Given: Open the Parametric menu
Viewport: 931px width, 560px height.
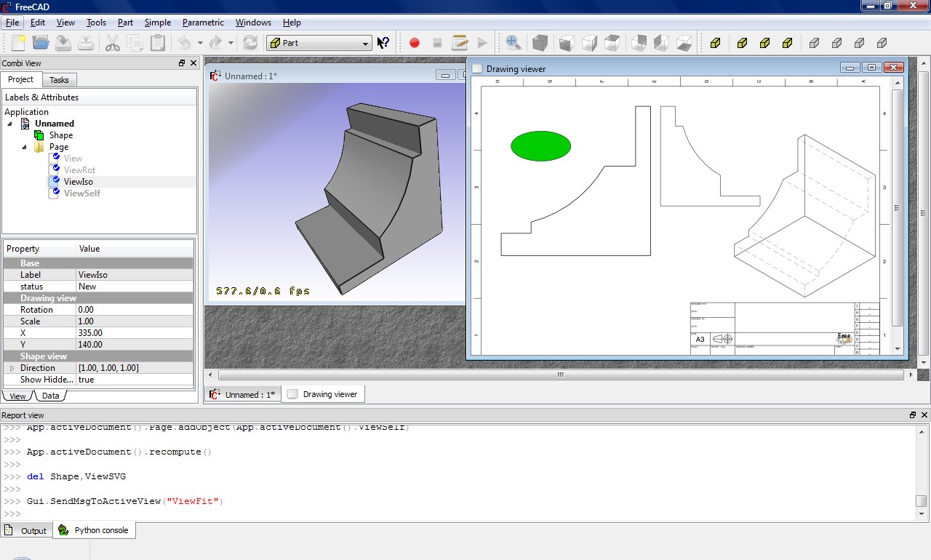Looking at the screenshot, I should point(202,23).
